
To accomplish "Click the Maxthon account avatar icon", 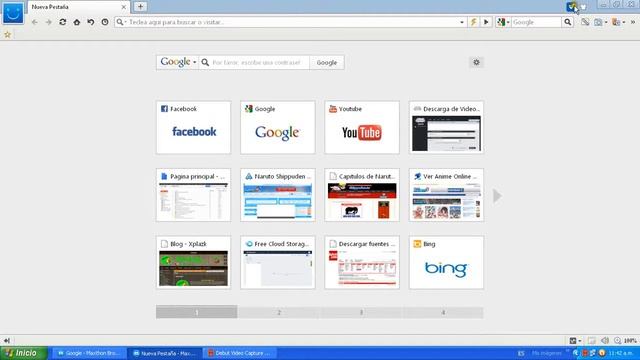I will pos(571,7).
